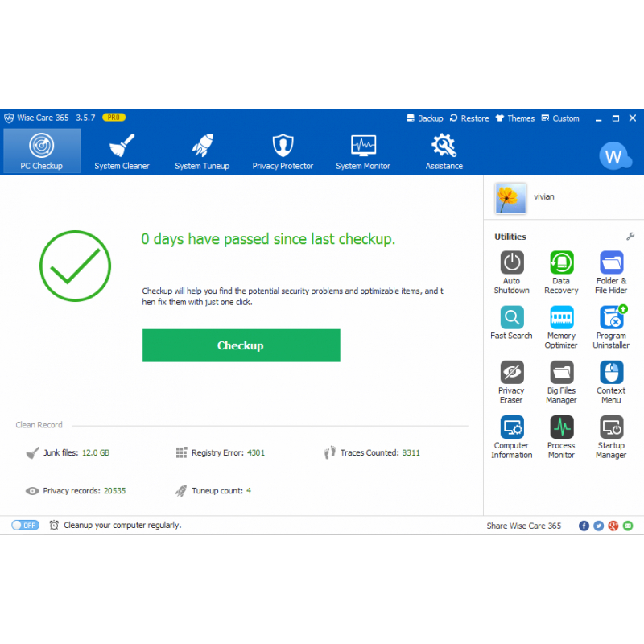The image size is (644, 644).
Task: Launch the Data Recovery tool
Action: point(561,262)
